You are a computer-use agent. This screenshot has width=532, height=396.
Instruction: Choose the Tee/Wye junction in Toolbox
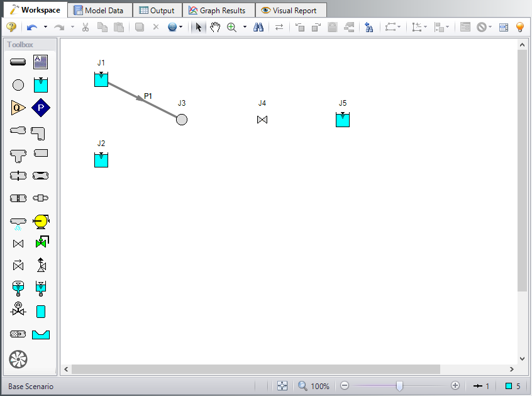18,156
